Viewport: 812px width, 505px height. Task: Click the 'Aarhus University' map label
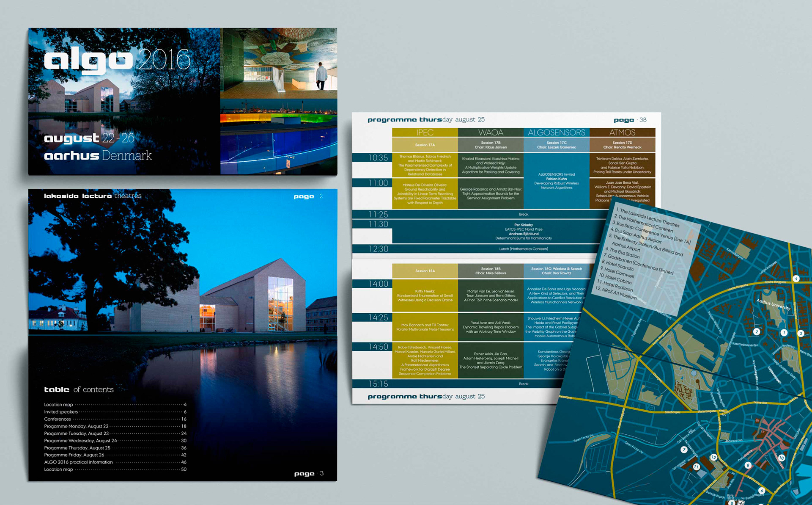coord(773,305)
